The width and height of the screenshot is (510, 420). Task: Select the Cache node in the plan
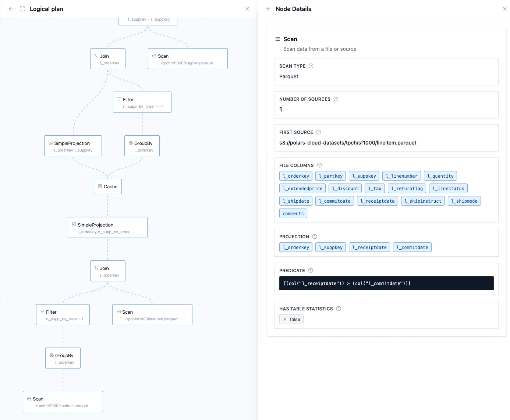(107, 186)
